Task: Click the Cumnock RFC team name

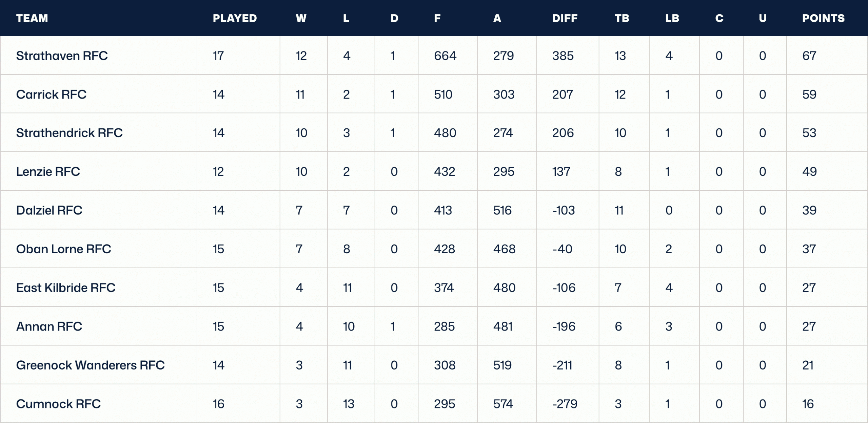Action: (x=58, y=404)
